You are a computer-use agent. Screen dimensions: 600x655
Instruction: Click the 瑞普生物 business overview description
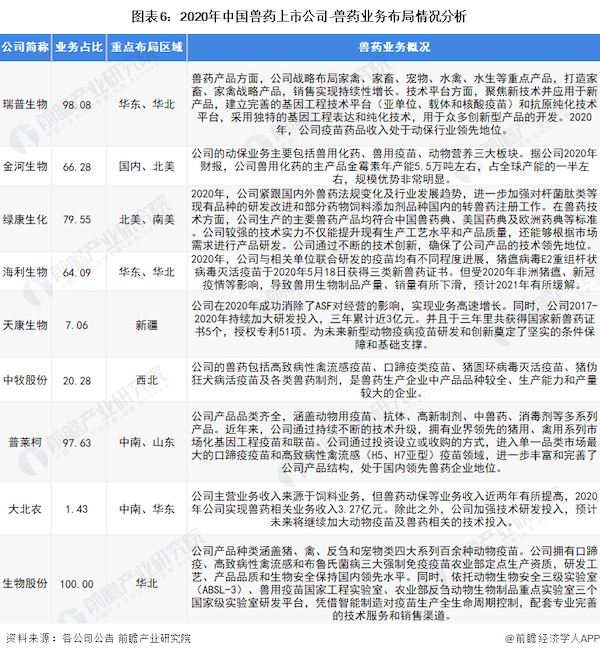pos(394,104)
